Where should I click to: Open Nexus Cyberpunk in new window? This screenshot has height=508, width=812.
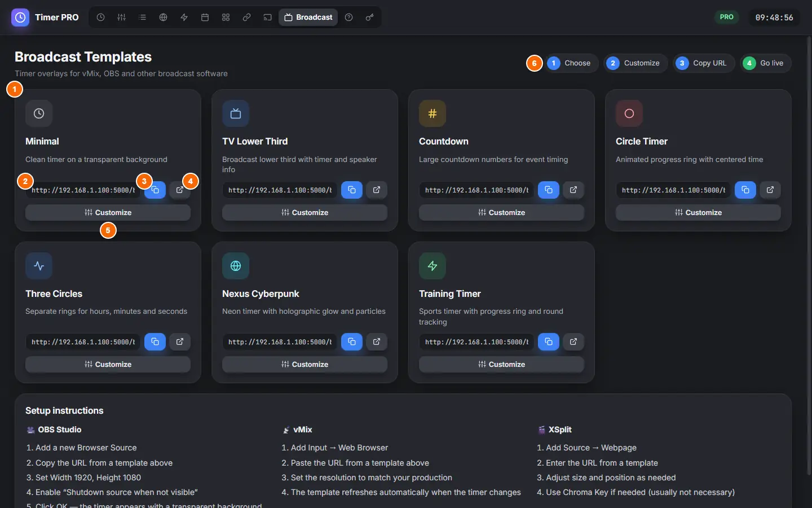pyautogui.click(x=377, y=342)
